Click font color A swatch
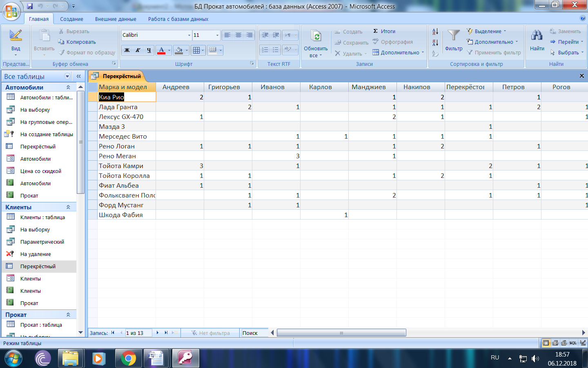The image size is (588, 368). click(161, 50)
